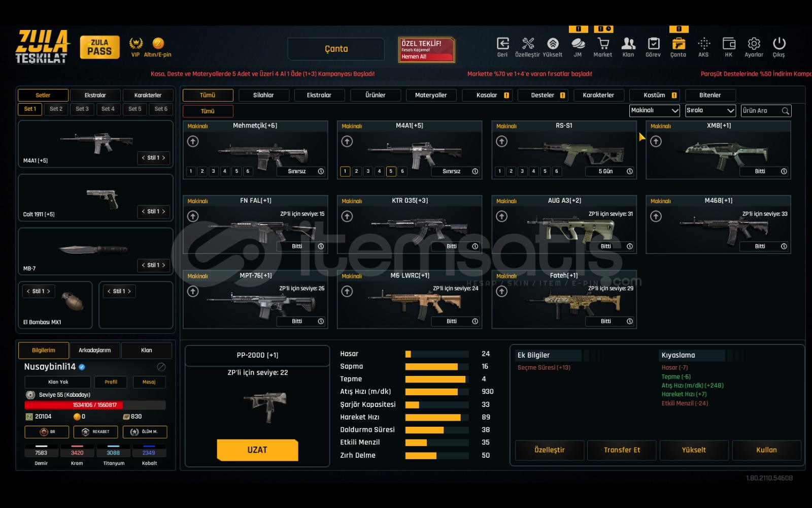Click the Geri back icon
812x508 pixels.
click(502, 44)
